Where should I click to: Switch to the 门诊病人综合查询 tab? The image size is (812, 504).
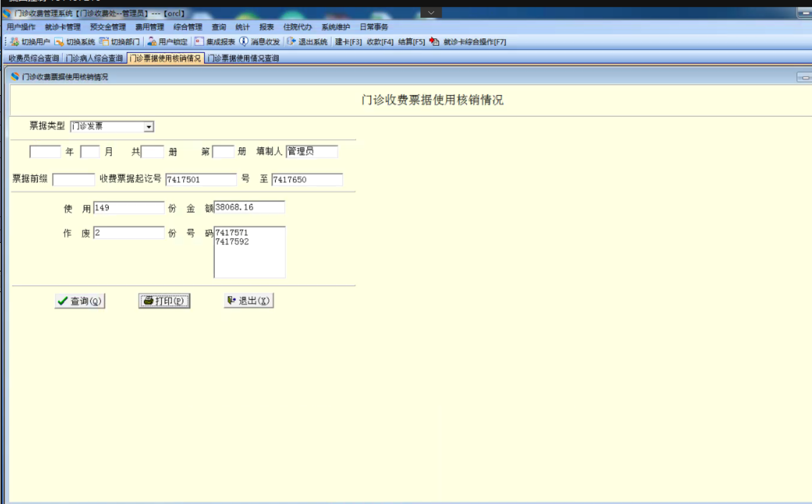click(95, 58)
